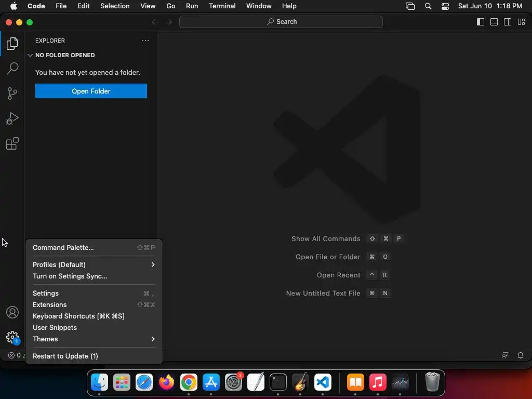Screen dimensions: 532x399
Task: Open Run and Debug view
Action: click(x=12, y=118)
